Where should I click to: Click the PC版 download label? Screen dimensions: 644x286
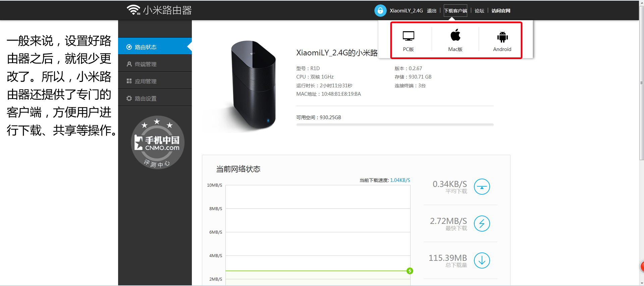pyautogui.click(x=408, y=49)
